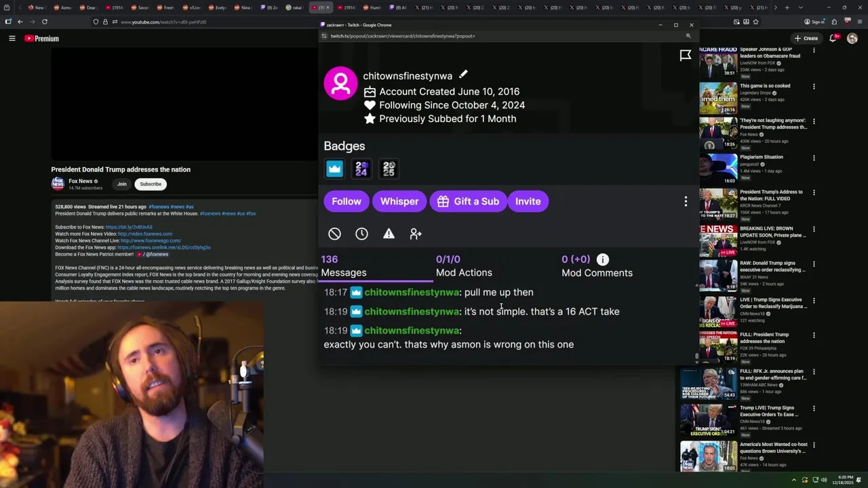Open "FULL: President Trump addresses the nation" title

click(764, 338)
